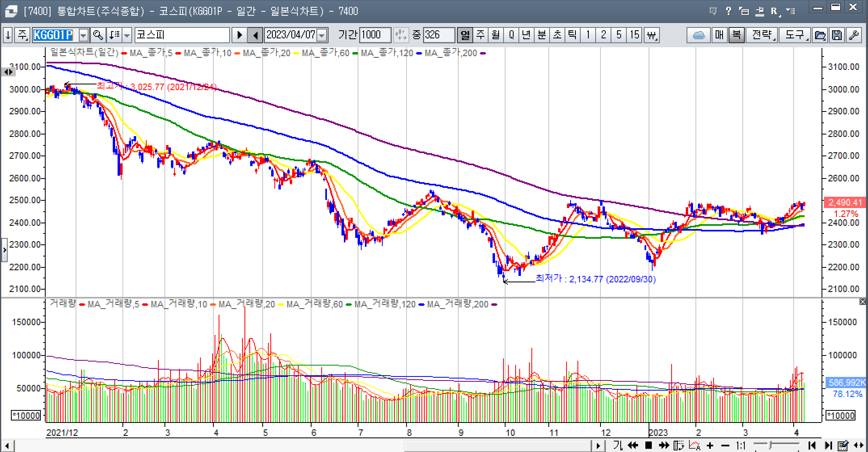Click the stock search magnifier icon
This screenshot has height=452, width=868.
(x=98, y=35)
